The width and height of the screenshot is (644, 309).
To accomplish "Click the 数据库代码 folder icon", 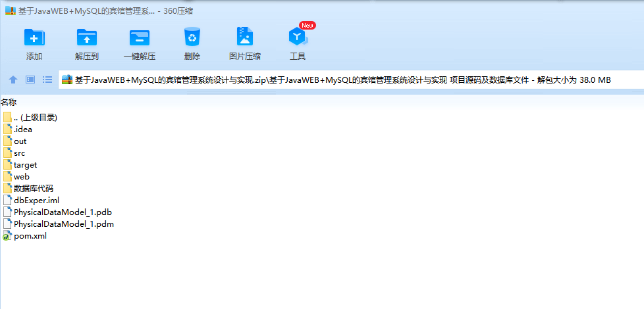I will pyautogui.click(x=7, y=189).
